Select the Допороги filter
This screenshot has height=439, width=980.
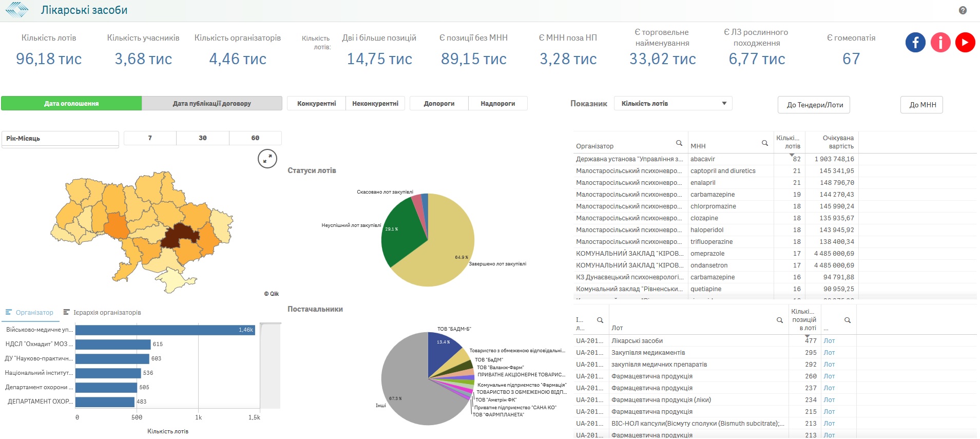[x=439, y=103]
